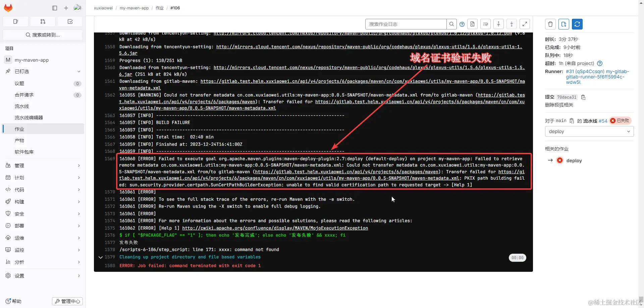Copy the commit SHA 70daca31

click(583, 97)
